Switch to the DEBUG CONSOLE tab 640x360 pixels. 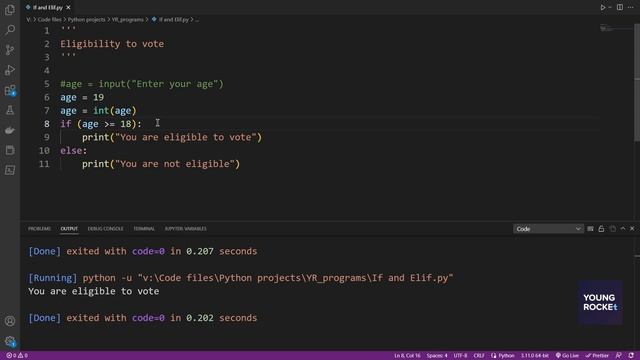[x=105, y=229]
